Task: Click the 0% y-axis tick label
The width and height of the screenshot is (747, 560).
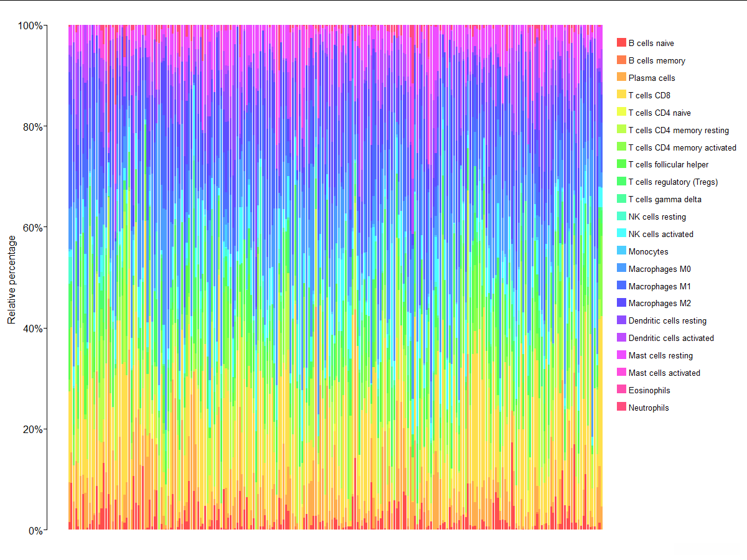Action: (x=35, y=530)
